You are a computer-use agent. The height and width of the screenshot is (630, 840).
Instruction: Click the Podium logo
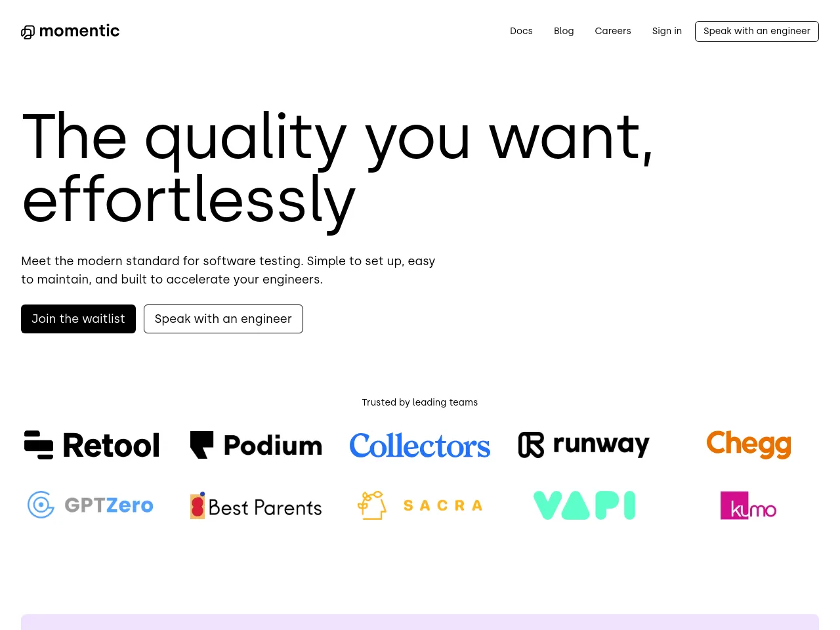click(256, 445)
